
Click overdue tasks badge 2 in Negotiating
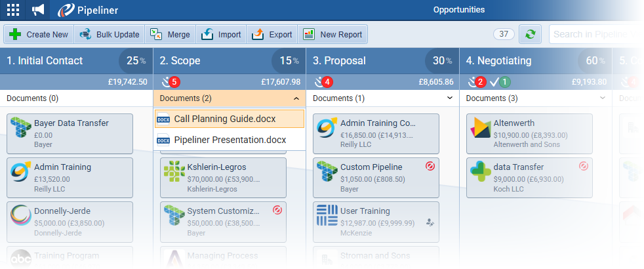point(480,82)
